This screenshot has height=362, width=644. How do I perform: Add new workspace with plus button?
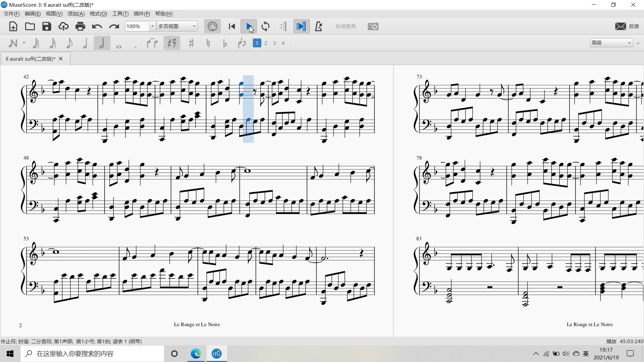click(x=638, y=43)
